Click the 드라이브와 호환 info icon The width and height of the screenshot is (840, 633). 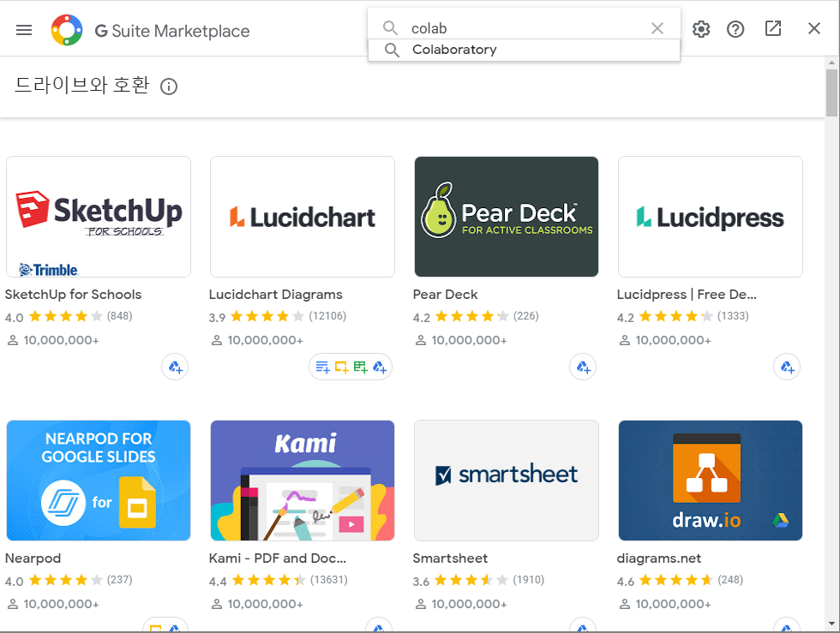point(169,86)
